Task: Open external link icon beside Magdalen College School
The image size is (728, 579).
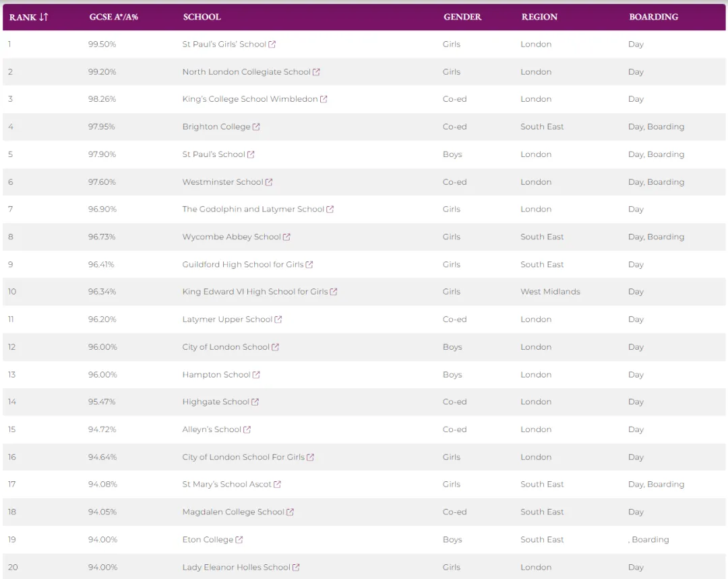Action: coord(290,512)
